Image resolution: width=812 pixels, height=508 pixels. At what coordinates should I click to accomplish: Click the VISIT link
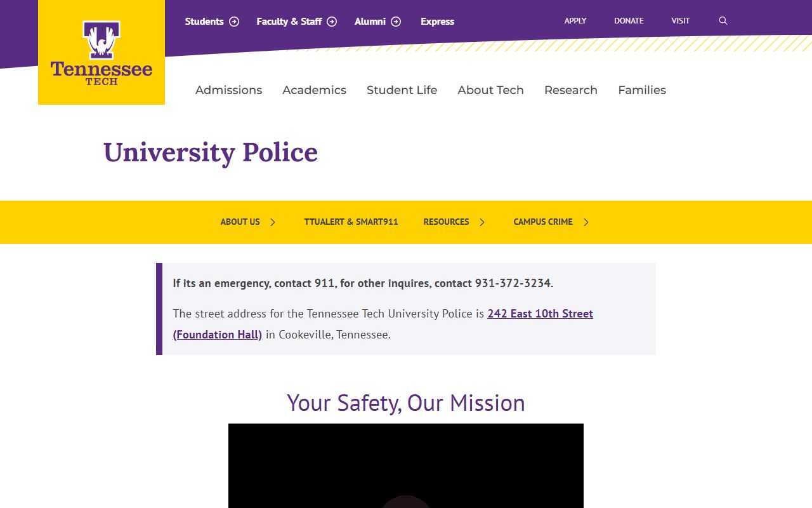681,21
